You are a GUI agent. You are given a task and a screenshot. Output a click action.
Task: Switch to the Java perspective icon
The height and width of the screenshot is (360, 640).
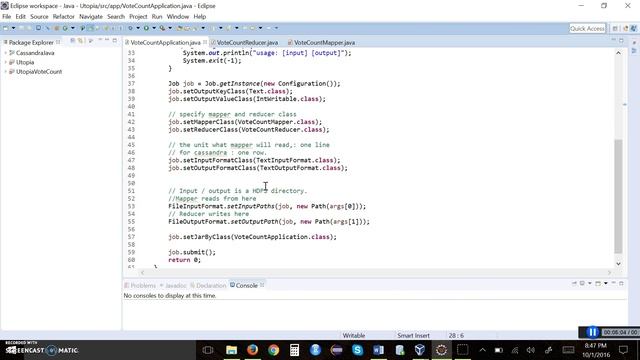pos(633,28)
